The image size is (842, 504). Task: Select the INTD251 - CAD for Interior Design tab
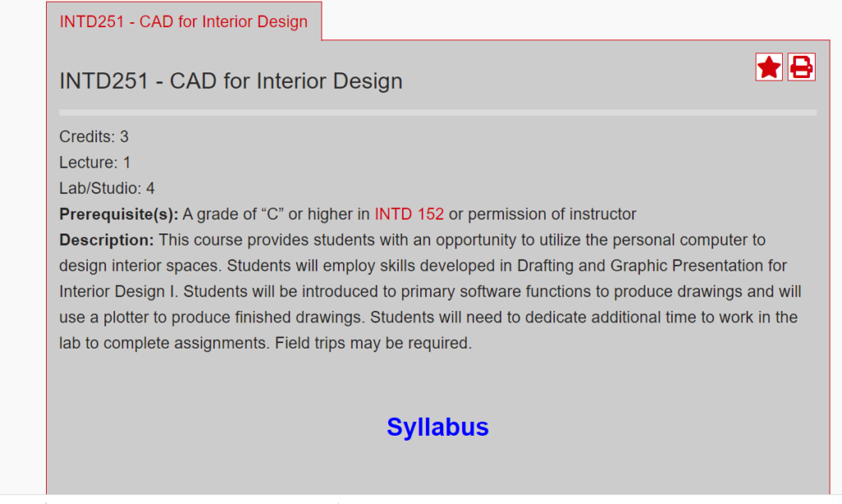(183, 21)
